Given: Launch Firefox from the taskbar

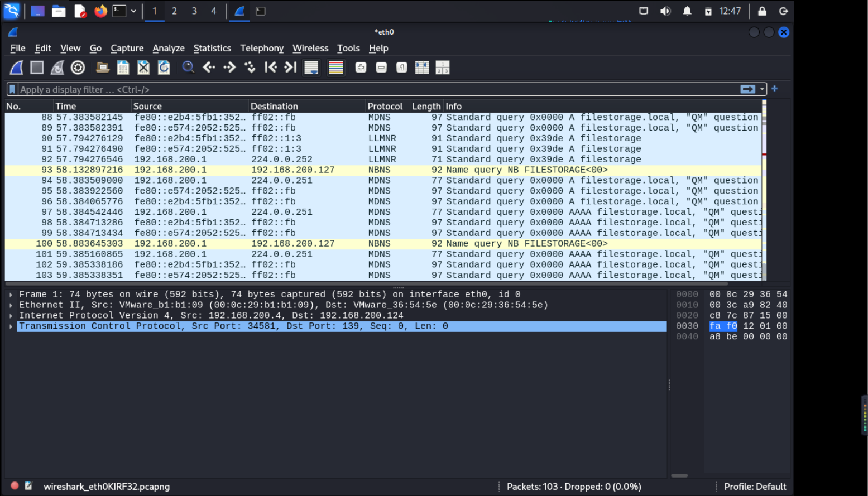Looking at the screenshot, I should (100, 11).
